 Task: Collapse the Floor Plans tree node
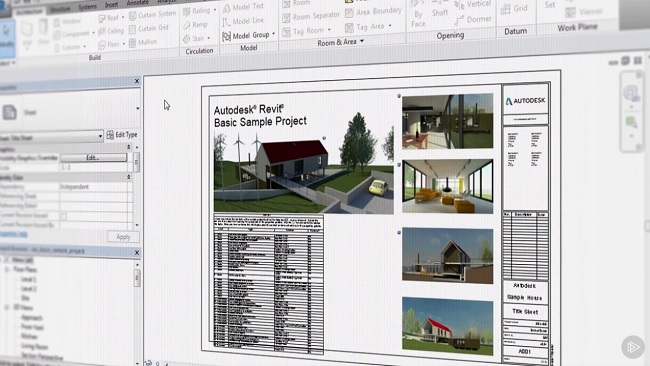(x=7, y=269)
